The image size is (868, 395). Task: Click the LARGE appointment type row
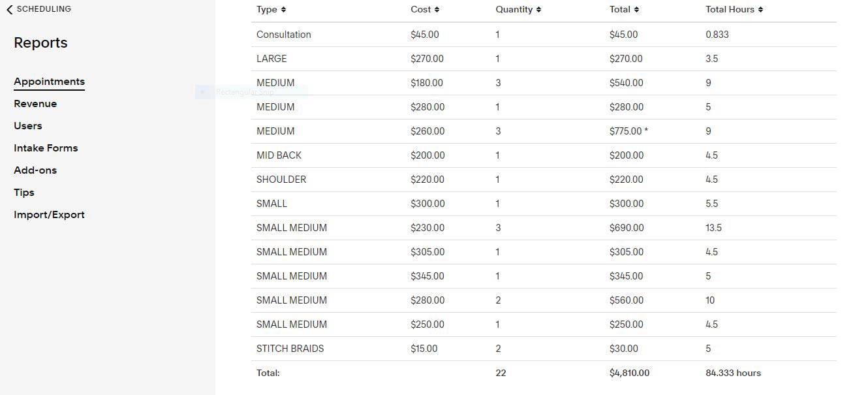coord(271,59)
